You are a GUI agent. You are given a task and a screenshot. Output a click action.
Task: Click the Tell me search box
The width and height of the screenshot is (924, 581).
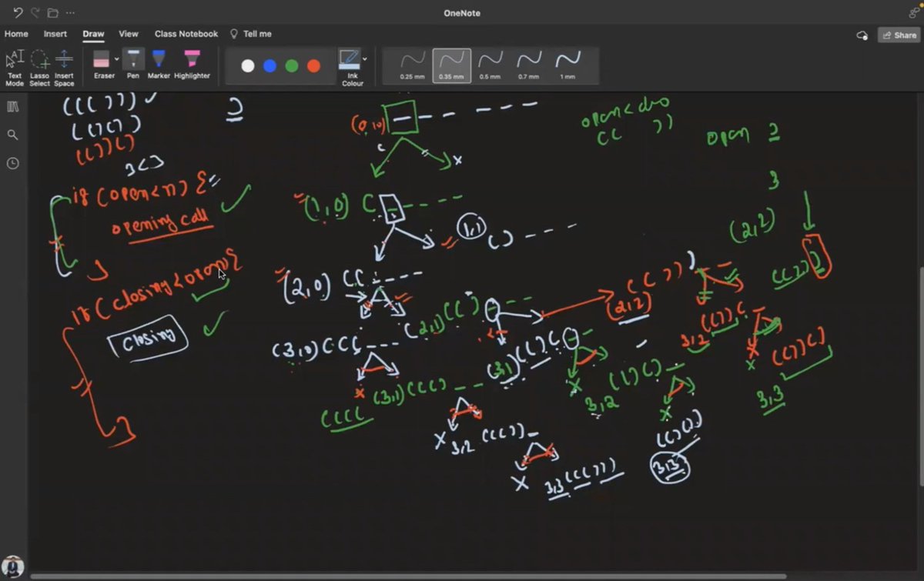pos(251,34)
